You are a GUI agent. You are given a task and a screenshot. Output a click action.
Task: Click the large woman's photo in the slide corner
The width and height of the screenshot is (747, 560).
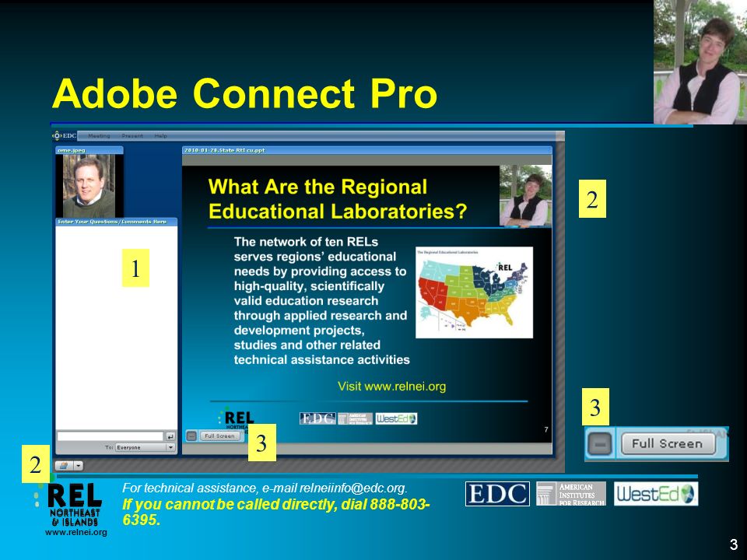click(x=700, y=62)
